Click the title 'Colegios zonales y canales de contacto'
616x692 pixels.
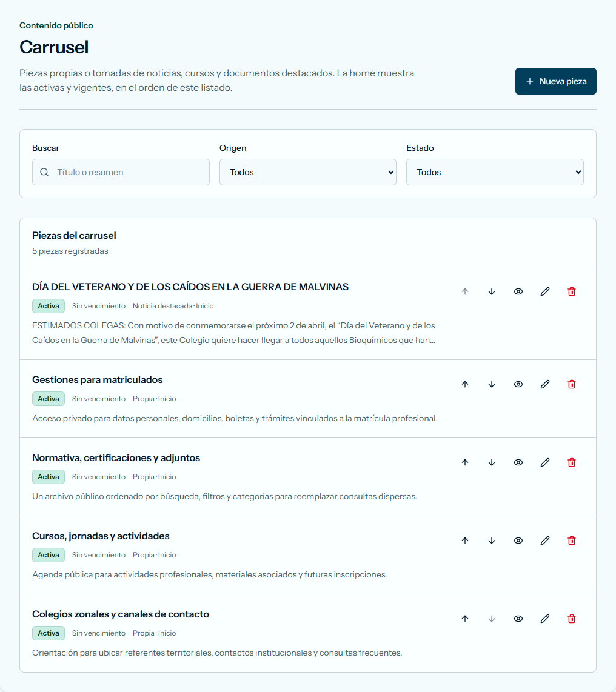click(x=121, y=614)
